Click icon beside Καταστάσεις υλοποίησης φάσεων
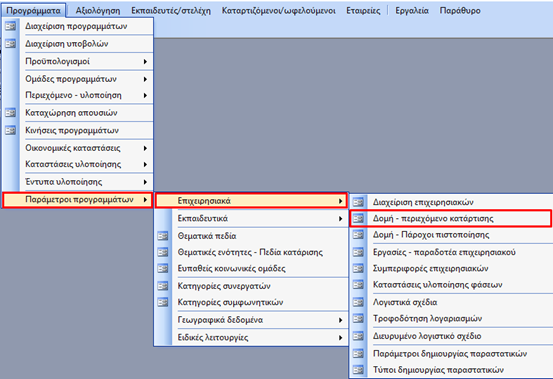Viewport: 553px width, 379px height. click(358, 285)
